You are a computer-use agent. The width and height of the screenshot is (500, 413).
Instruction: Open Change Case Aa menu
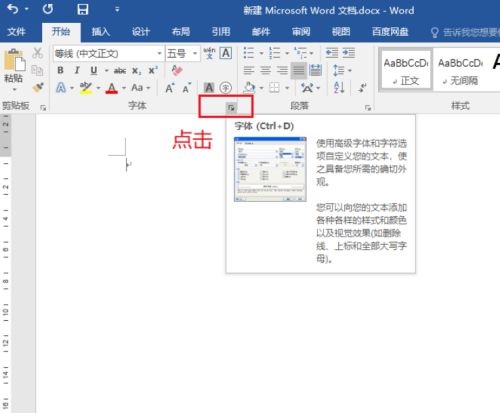click(x=140, y=88)
